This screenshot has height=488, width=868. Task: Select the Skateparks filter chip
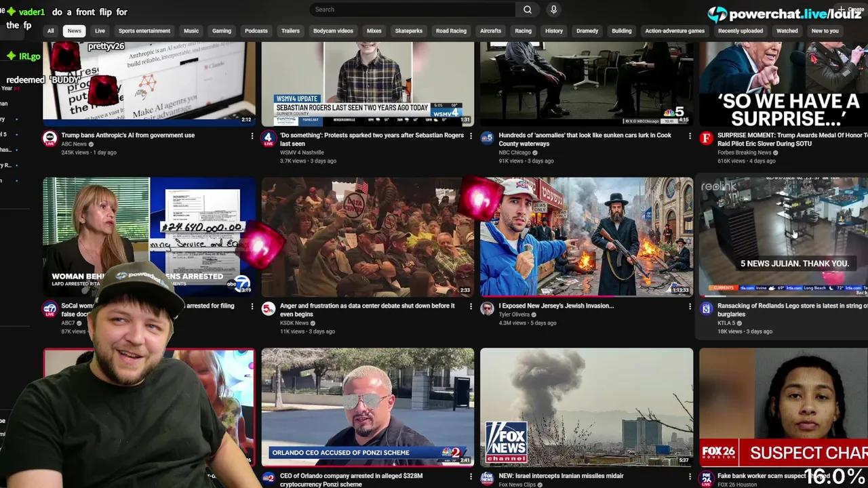coord(409,30)
